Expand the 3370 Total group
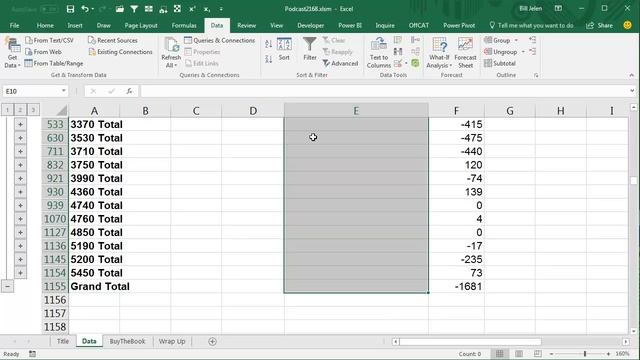The height and width of the screenshot is (360, 640). (20, 124)
